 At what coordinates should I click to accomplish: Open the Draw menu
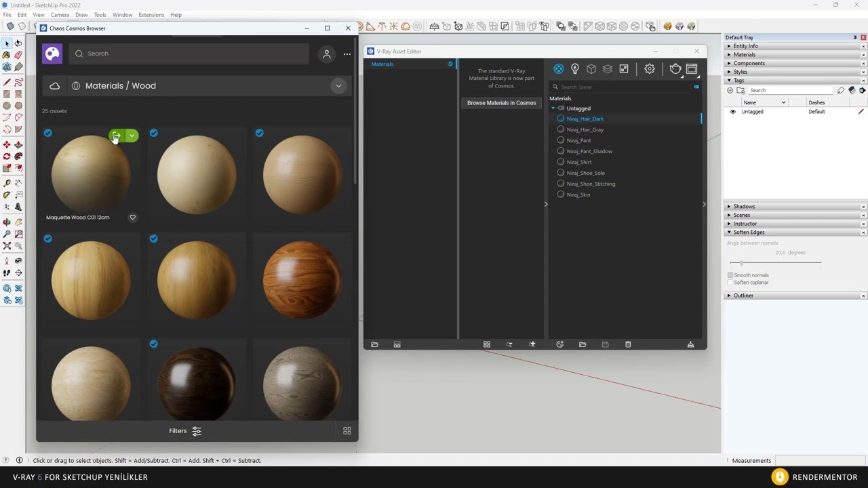click(81, 15)
